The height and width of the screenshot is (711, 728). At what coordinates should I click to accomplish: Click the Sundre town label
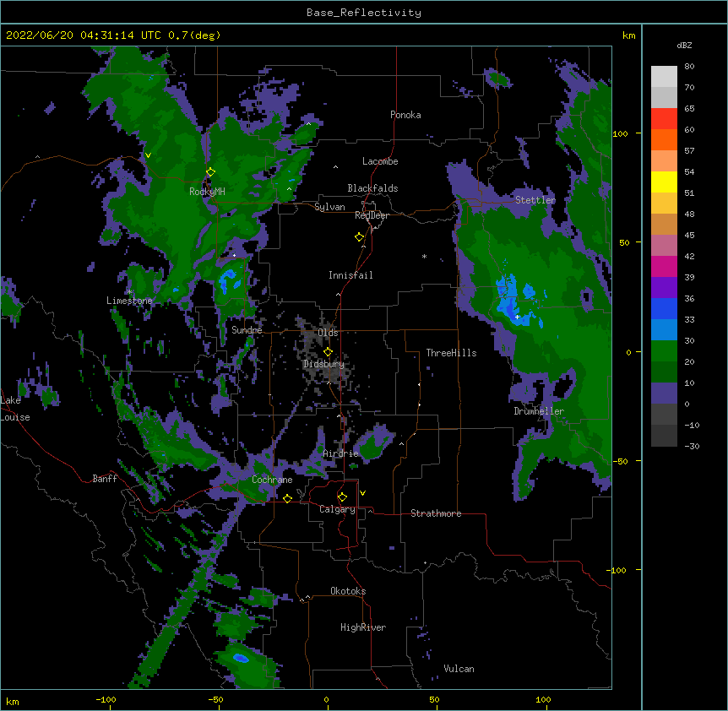[x=247, y=330]
